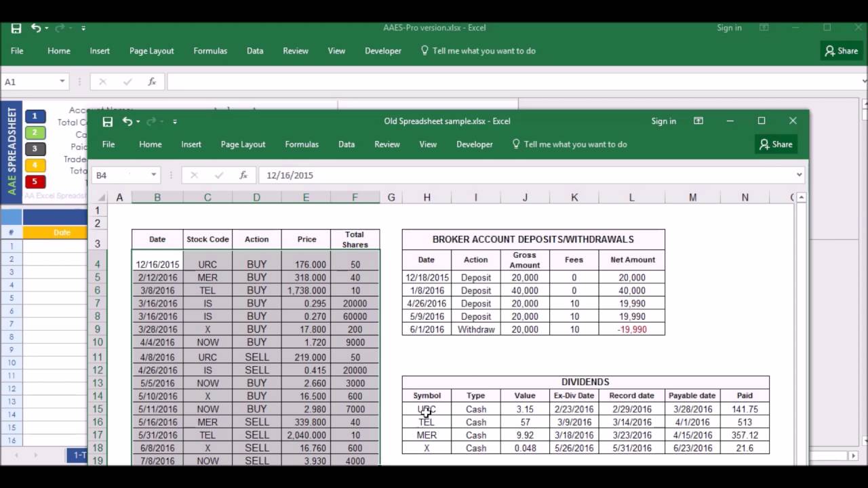Click Cancel X icon in front formula bar
This screenshot has width=868, height=488.
point(194,175)
